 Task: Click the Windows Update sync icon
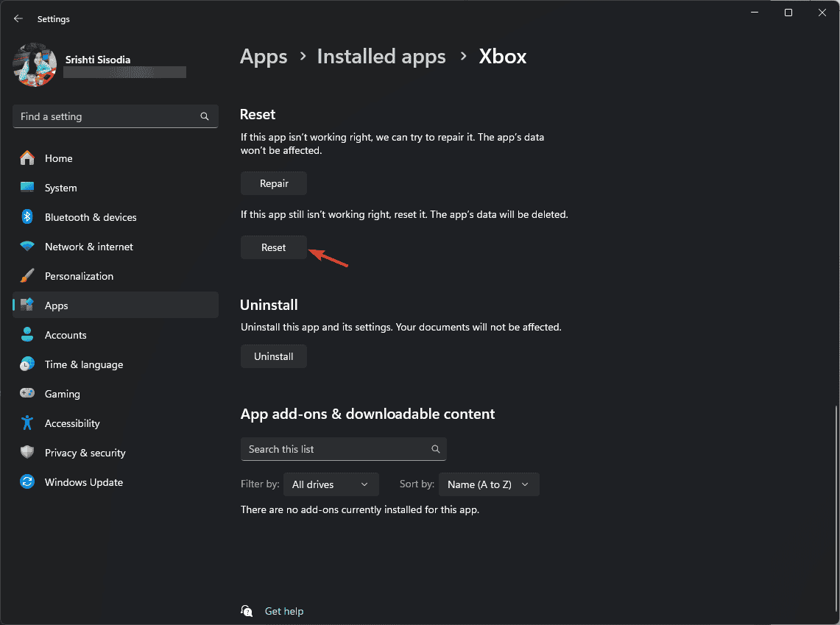click(x=27, y=482)
